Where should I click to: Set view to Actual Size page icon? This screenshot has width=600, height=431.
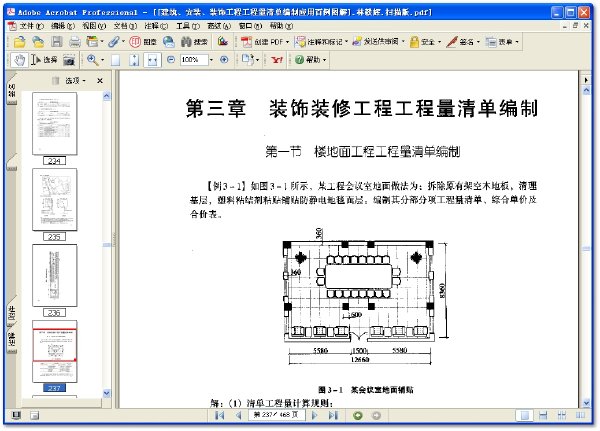(115, 60)
